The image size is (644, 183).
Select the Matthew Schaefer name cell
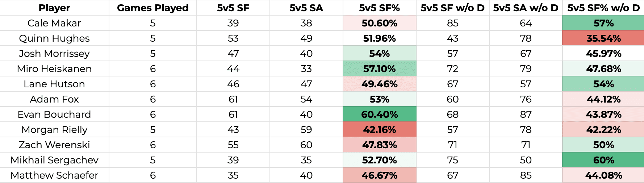(x=54, y=175)
